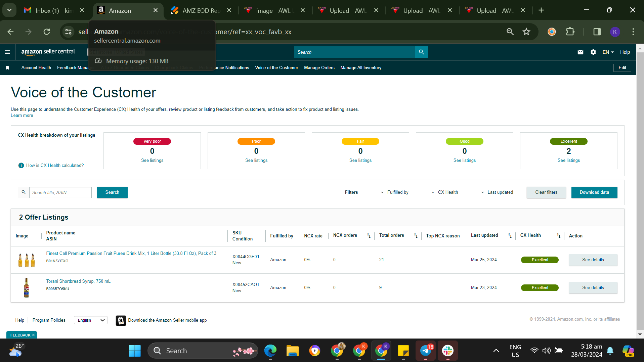Open Slack from the taskbar

pos(448,351)
